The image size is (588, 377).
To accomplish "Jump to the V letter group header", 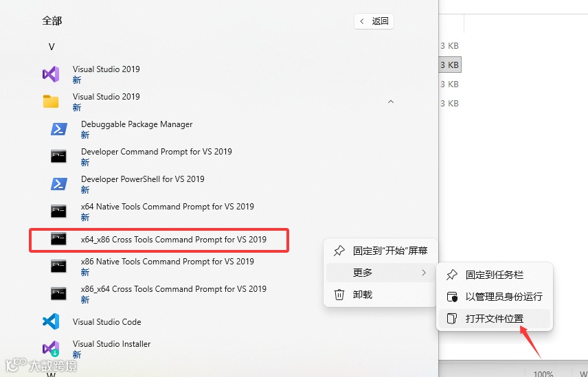I will [52, 47].
